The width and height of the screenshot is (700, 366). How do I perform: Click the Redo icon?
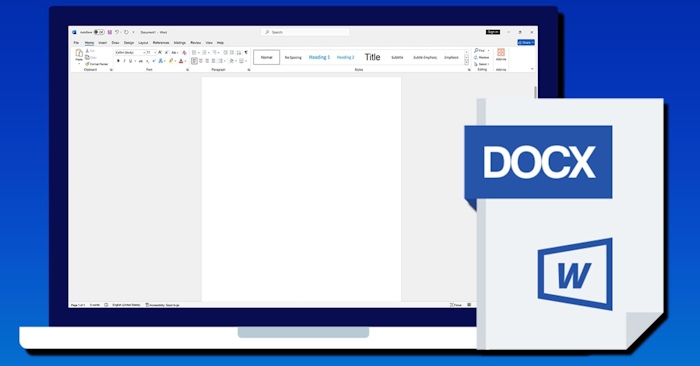[126, 32]
